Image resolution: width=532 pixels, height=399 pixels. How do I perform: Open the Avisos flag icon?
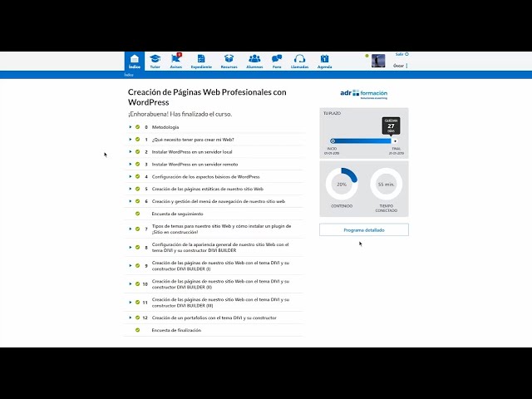click(175, 61)
